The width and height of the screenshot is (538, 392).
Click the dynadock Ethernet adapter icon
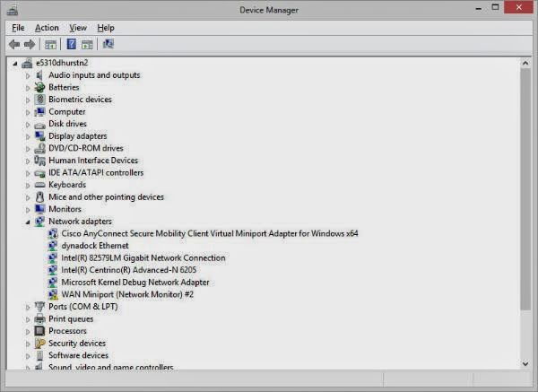click(53, 246)
